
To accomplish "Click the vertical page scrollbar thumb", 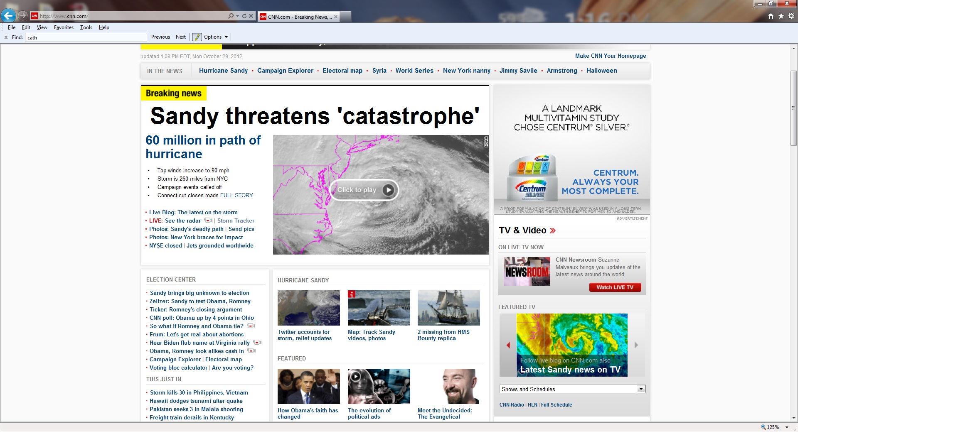I will click(x=793, y=108).
